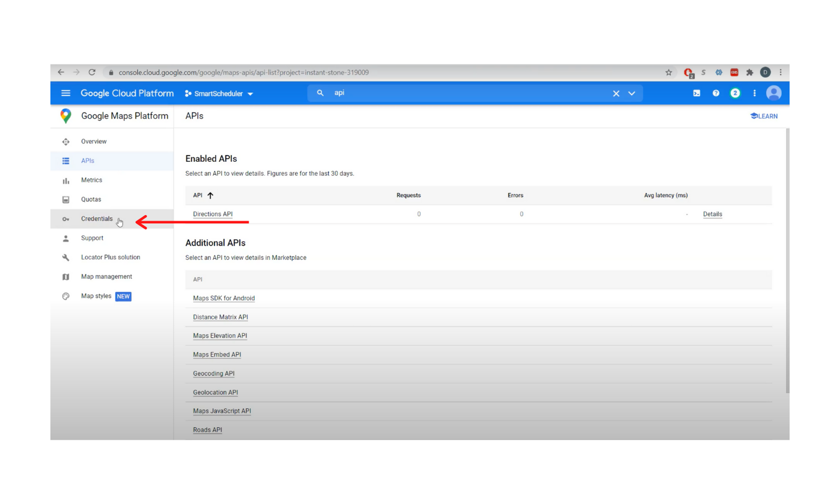The height and width of the screenshot is (504, 840).
Task: Sort by API column ascending arrow
Action: [211, 195]
